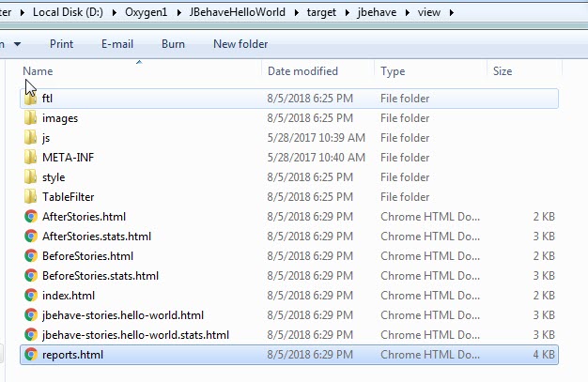Viewport: 588px width, 382px height.
Task: Expand breadcrumb arrow after jbehave
Action: [x=408, y=13]
